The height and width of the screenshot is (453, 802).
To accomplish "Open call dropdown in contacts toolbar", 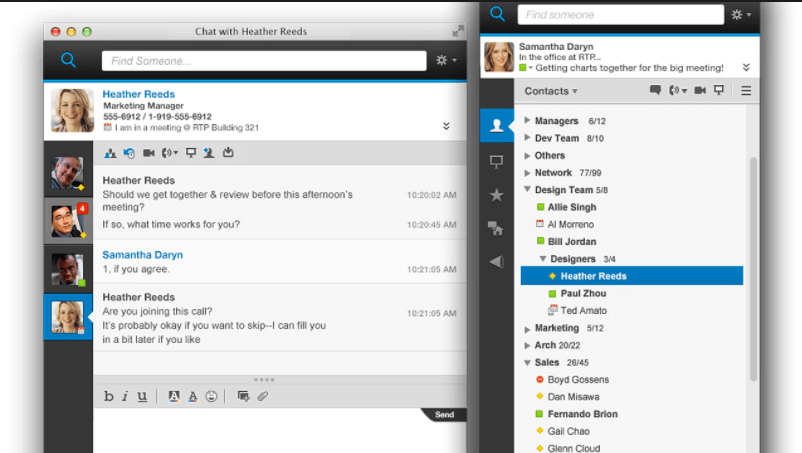I will (677, 90).
